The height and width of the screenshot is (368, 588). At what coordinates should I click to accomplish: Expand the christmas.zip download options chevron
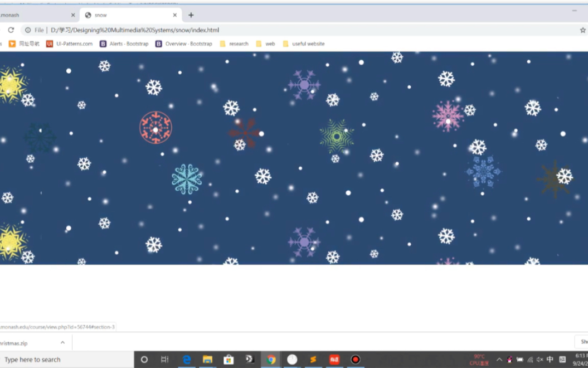tap(62, 343)
